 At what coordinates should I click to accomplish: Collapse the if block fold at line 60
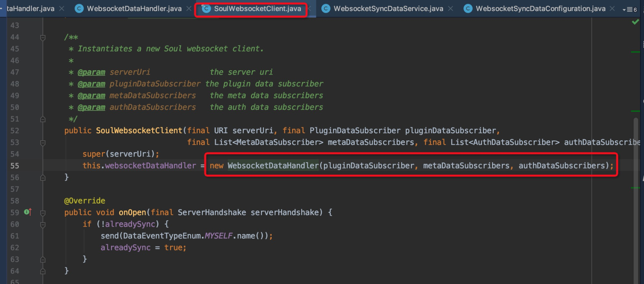pyautogui.click(x=43, y=225)
